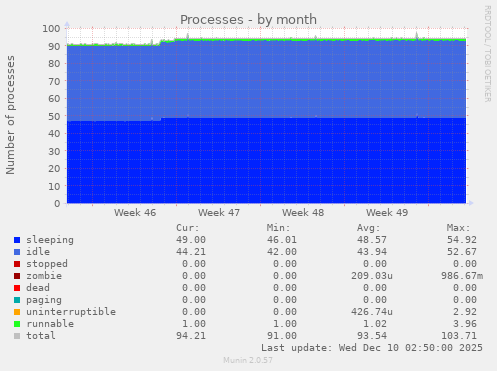The width and height of the screenshot is (497, 371).
Task: Click the dark blue sleeping area of graph
Action: coord(266,160)
